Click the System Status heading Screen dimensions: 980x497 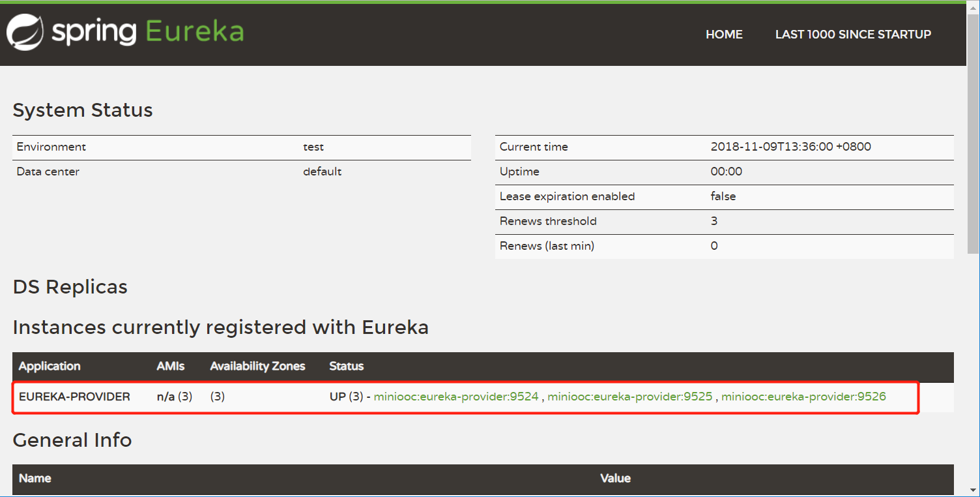[x=83, y=110]
